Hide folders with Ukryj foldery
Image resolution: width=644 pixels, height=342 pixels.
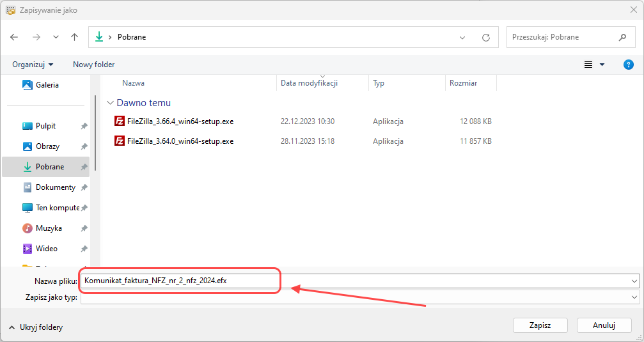[36, 327]
